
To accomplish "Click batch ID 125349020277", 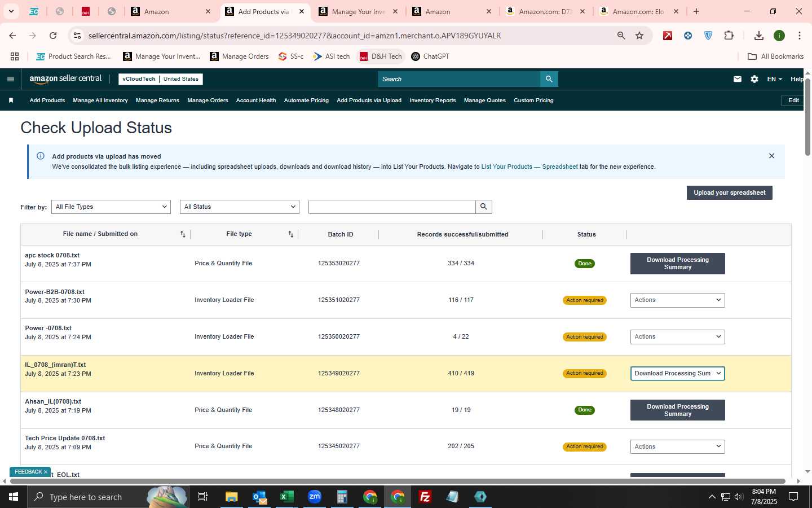I will coord(339,374).
